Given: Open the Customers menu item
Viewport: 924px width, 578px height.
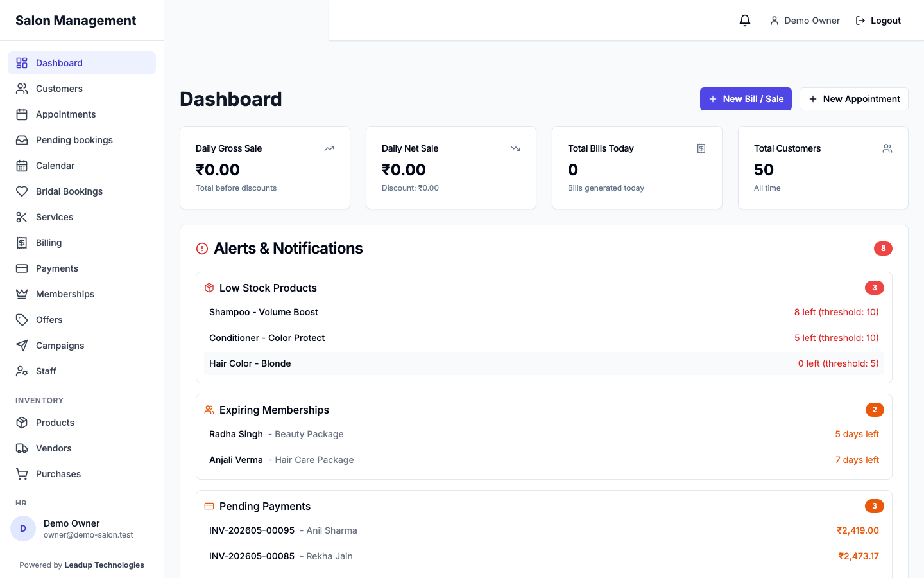Looking at the screenshot, I should 81,89.
